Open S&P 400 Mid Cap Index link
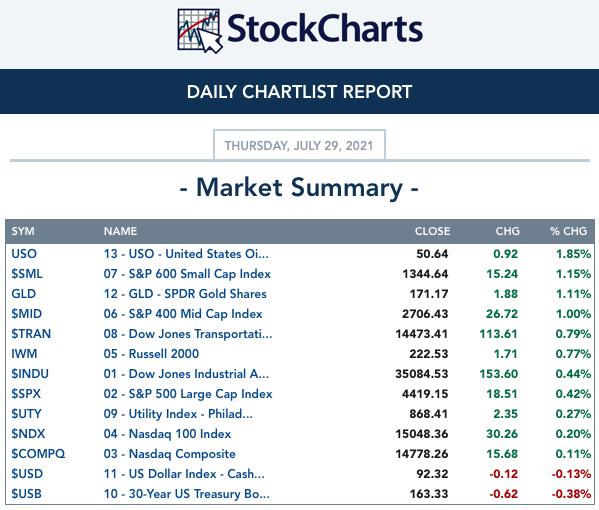Viewport: 599px width, 510px height. point(183,314)
